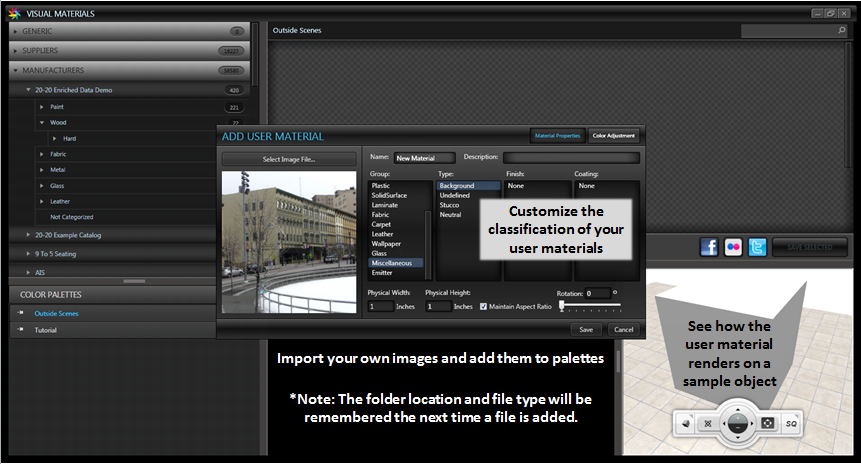This screenshot has width=861, height=464.
Task: Click the pan right arrow on navigation wheel
Action: (x=752, y=423)
